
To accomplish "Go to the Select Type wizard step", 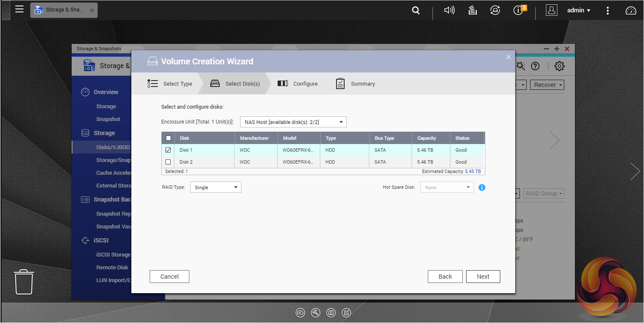I will point(170,84).
